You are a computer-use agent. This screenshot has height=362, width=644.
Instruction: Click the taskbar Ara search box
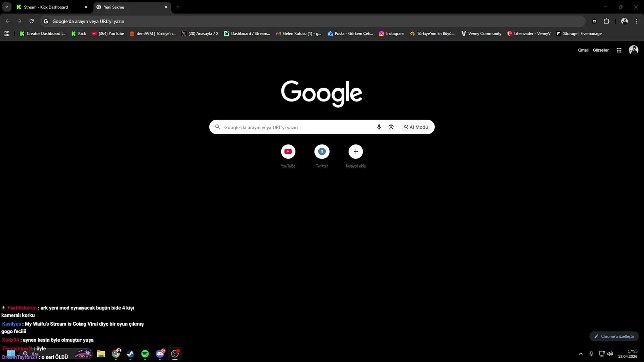[x=56, y=354]
